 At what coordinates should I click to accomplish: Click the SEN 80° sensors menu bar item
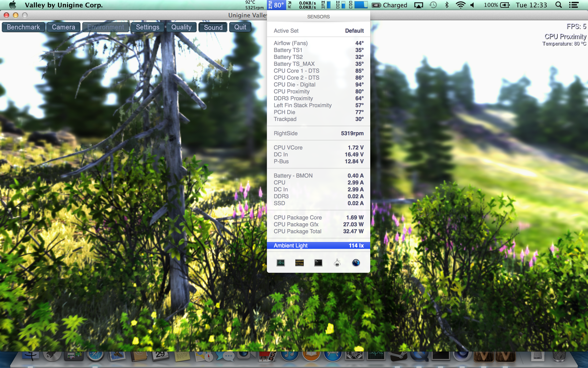tap(277, 5)
